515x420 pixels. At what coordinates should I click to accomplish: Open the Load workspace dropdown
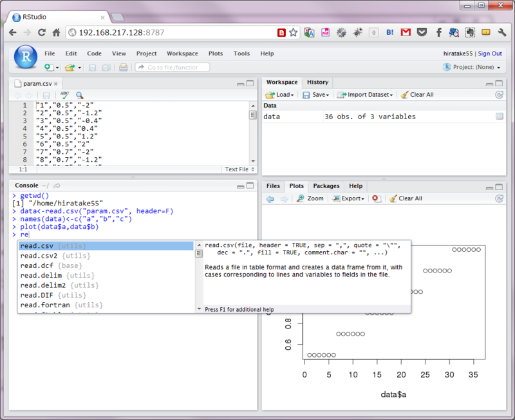pyautogui.click(x=279, y=95)
